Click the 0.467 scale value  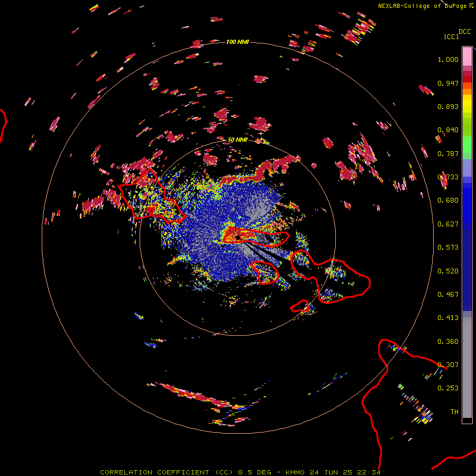[x=448, y=295]
